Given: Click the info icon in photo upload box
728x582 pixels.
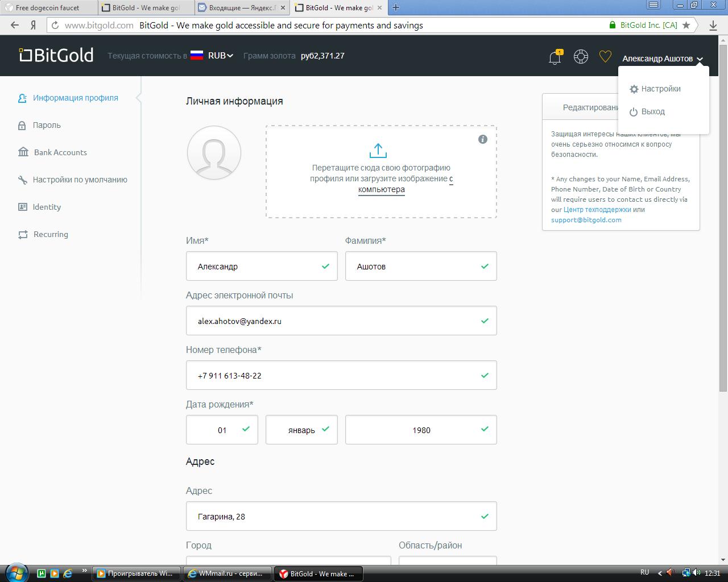Looking at the screenshot, I should 483,139.
